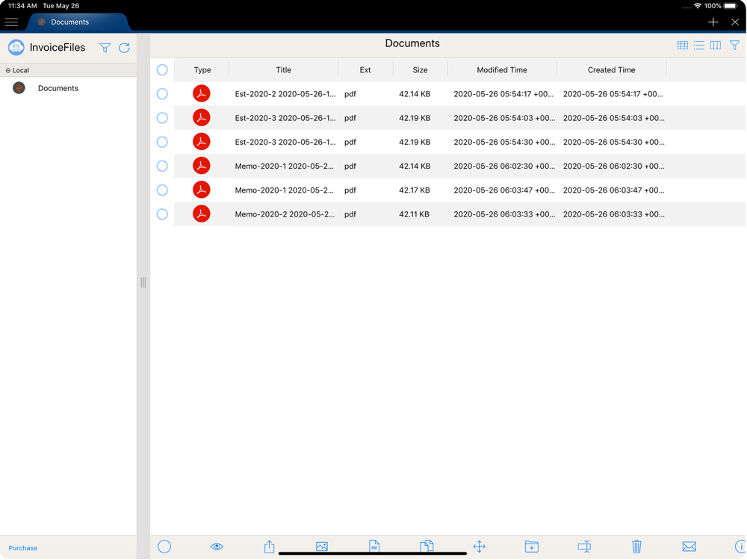
Task: Select Memo-2020-1 file sized 42.14 KB
Action: click(162, 166)
